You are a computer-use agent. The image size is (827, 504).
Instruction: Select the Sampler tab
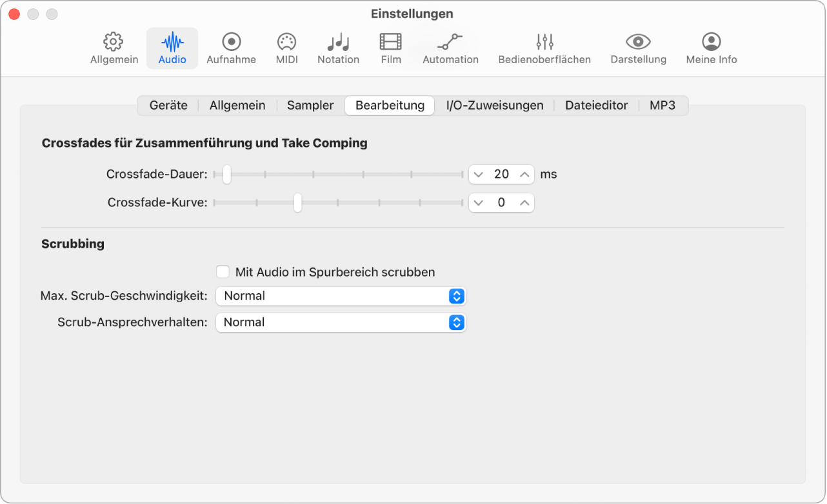pos(310,105)
